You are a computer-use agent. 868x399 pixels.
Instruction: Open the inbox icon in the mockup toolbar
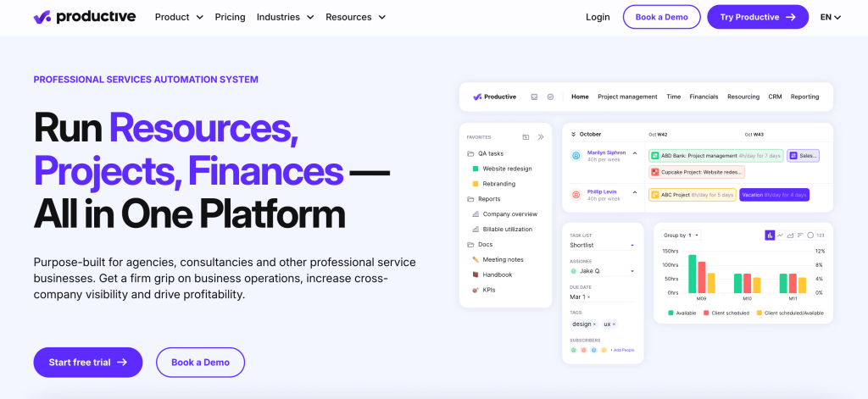(x=534, y=97)
